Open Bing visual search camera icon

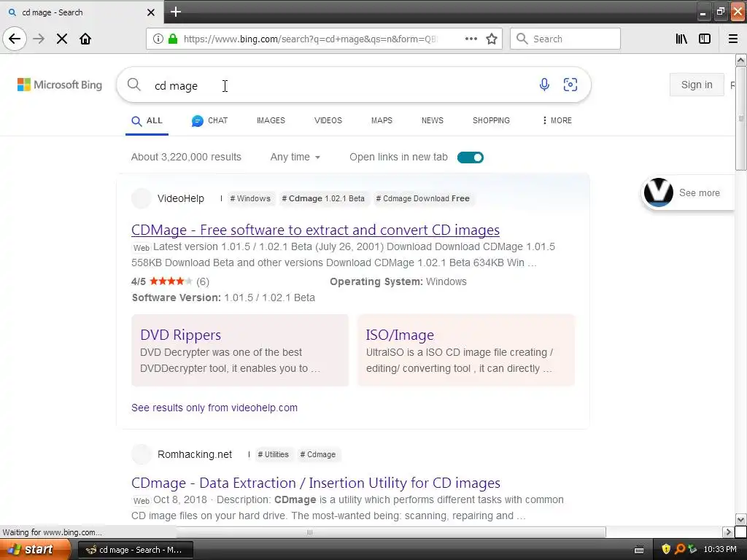tap(570, 85)
